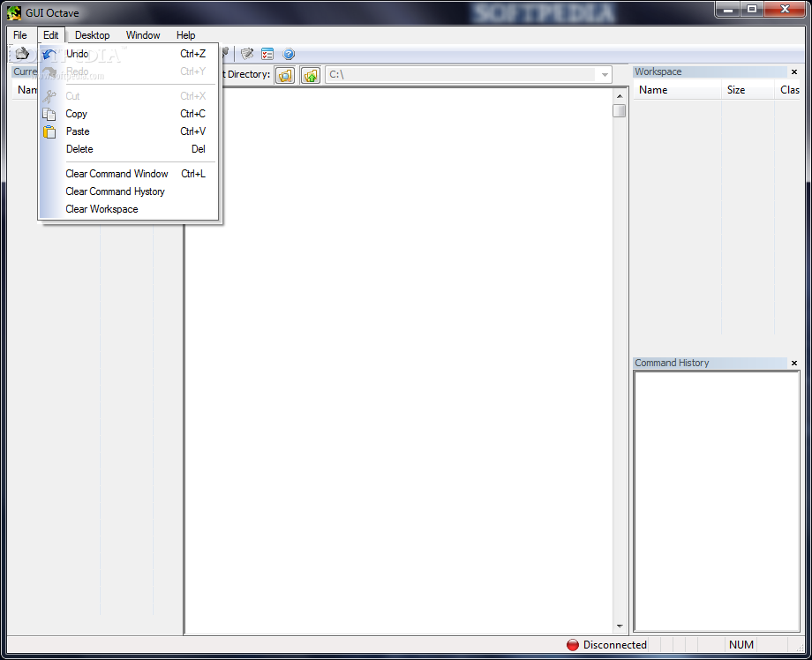Viewport: 812px width, 660px height.
Task: Click the command window scroll up arrow
Action: click(x=620, y=96)
